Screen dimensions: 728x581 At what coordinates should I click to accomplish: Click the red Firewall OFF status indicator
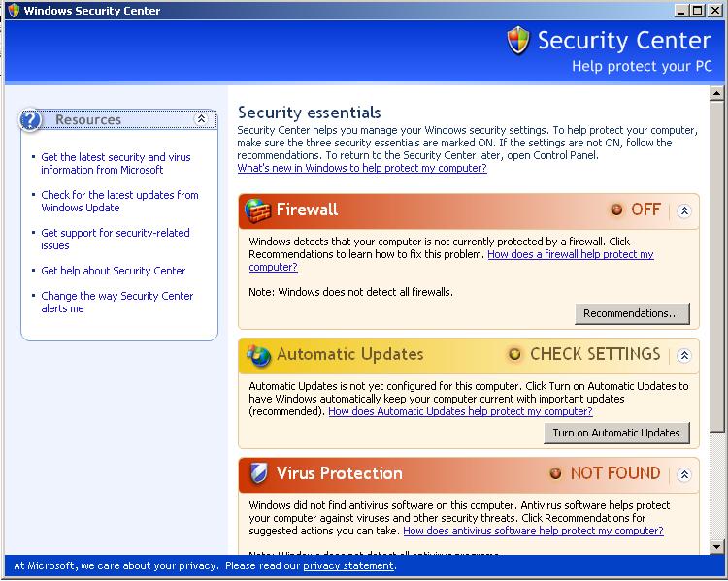617,210
